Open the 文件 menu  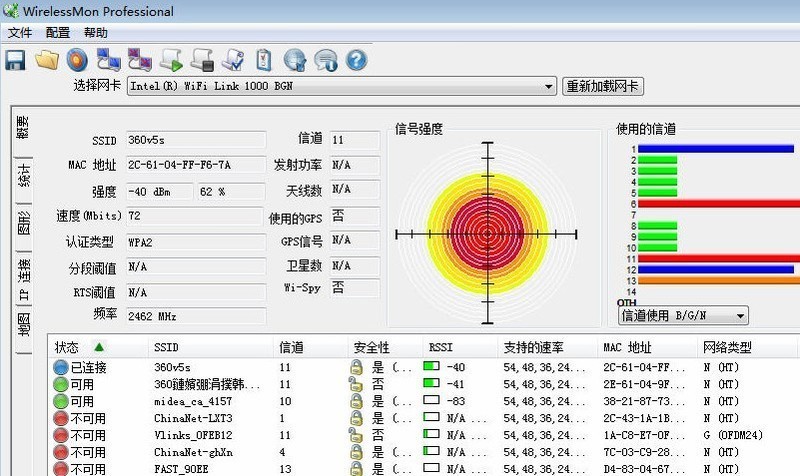19,33
